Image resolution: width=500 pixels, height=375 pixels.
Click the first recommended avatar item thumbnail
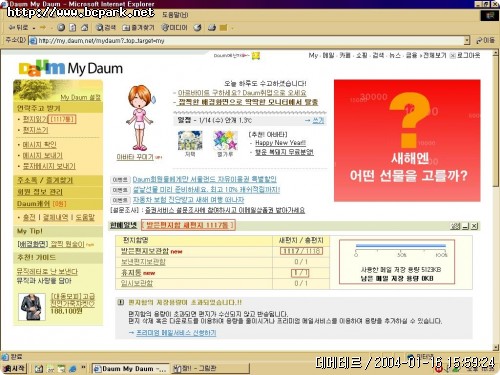190,140
